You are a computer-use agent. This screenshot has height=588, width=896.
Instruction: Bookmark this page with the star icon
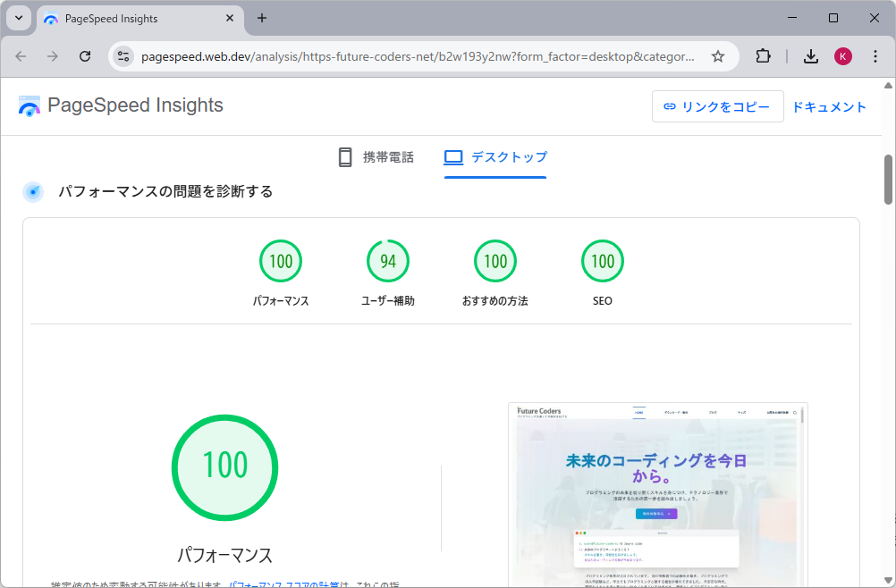click(718, 56)
